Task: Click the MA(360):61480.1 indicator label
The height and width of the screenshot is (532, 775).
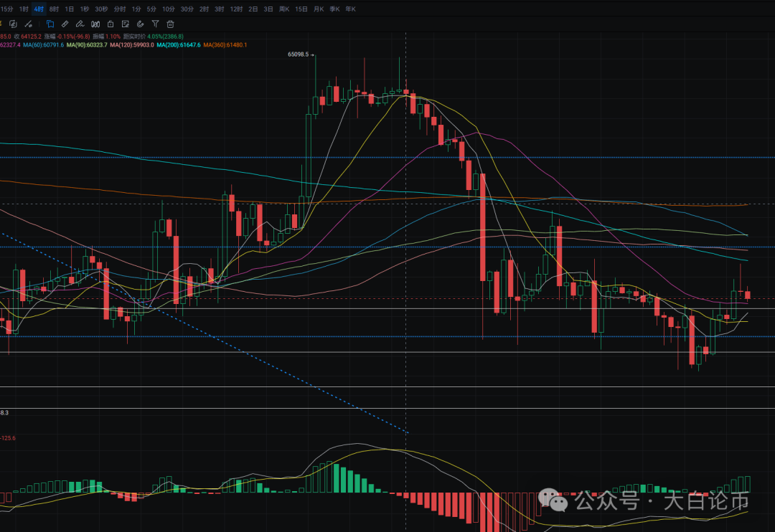Action: [x=225, y=45]
